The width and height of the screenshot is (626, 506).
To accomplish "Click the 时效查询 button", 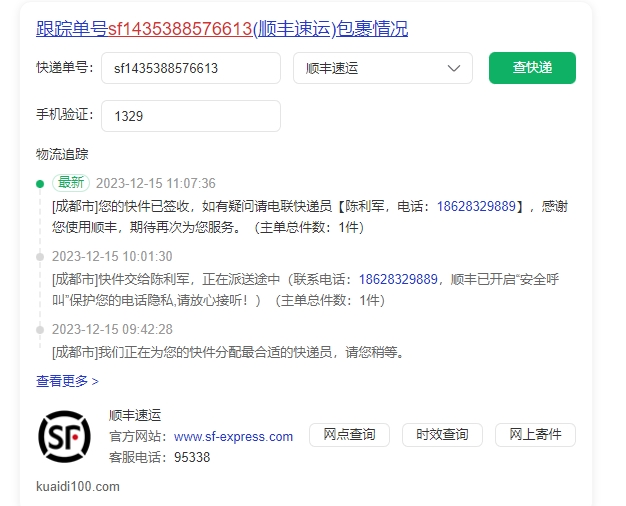I will pyautogui.click(x=442, y=435).
